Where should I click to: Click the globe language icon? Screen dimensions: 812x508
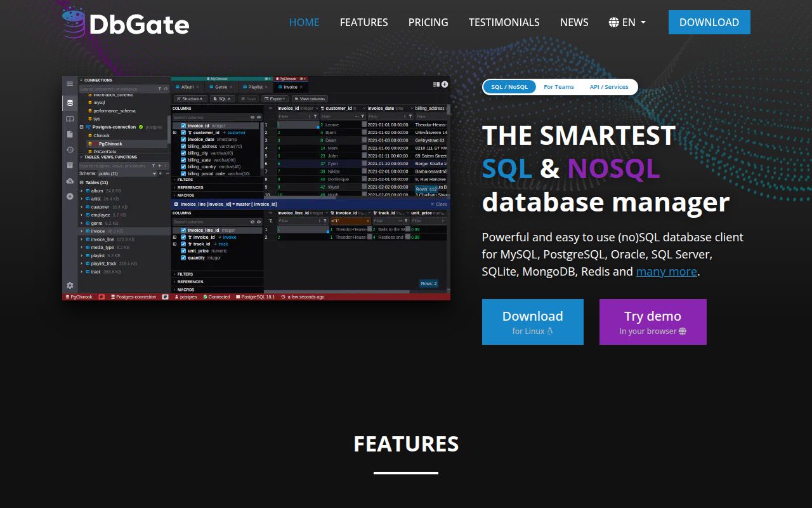[x=613, y=22]
